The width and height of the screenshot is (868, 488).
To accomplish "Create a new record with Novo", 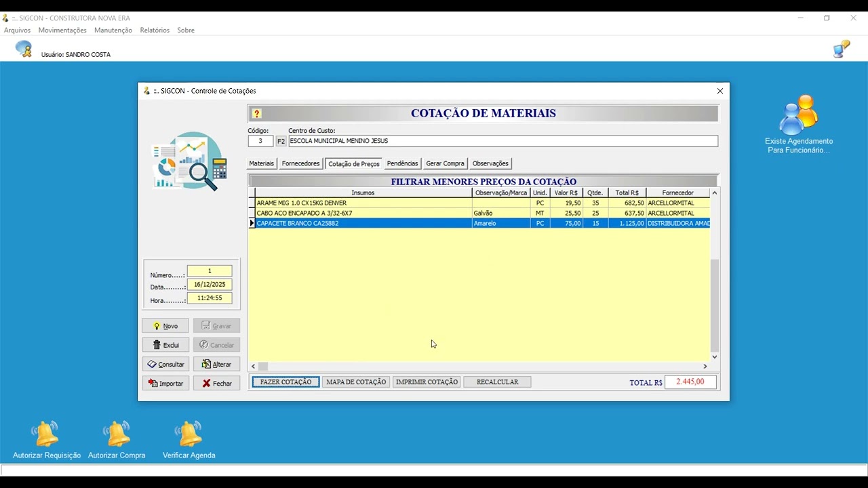I will tap(165, 326).
